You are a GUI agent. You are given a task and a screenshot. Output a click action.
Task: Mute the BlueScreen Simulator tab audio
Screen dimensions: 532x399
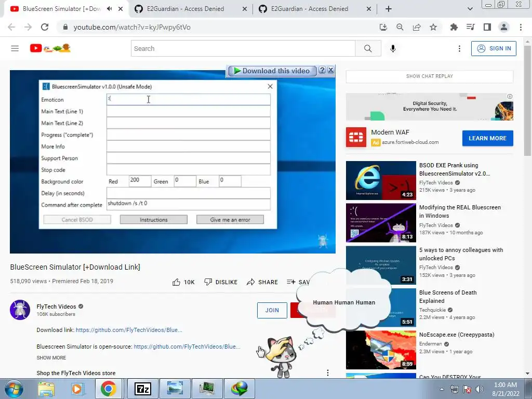tap(109, 9)
